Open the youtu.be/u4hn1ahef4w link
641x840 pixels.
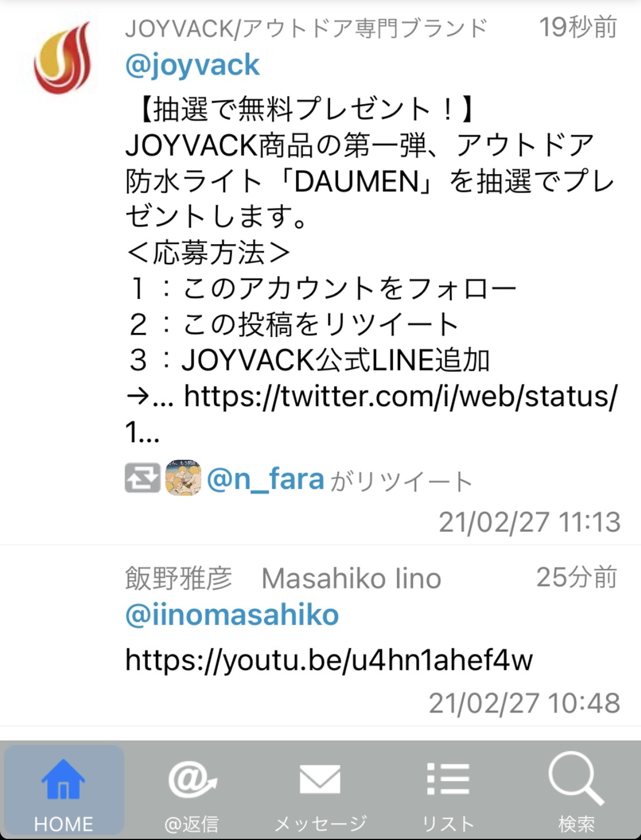[329, 660]
